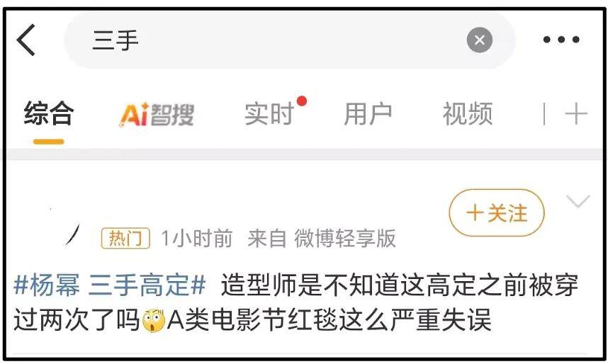Image resolution: width=608 pixels, height=364 pixels.
Task: Click the 微博轻享版 source link
Action: point(345,238)
